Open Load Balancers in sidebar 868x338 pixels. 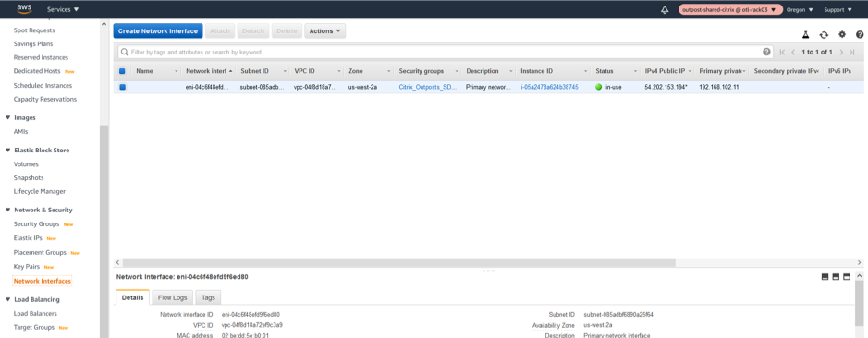click(35, 314)
